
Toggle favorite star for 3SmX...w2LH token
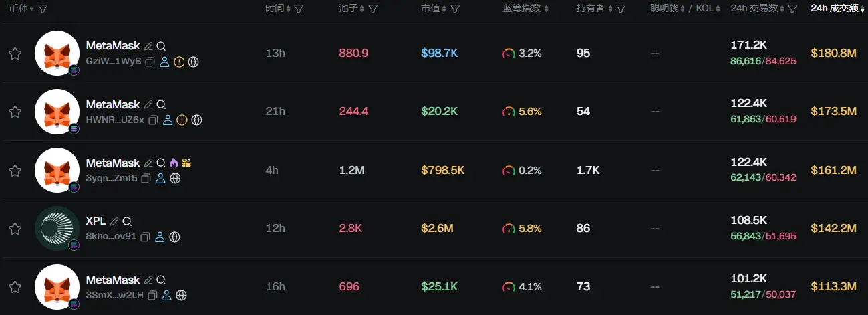15,287
